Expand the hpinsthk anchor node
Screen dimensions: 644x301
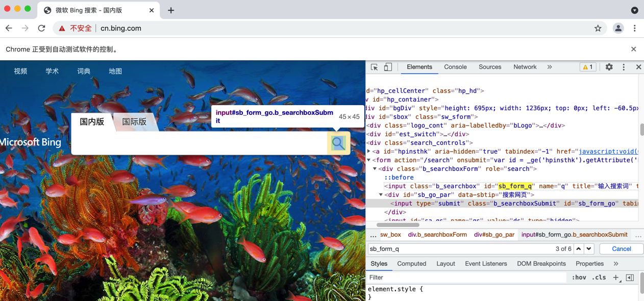[x=368, y=152]
